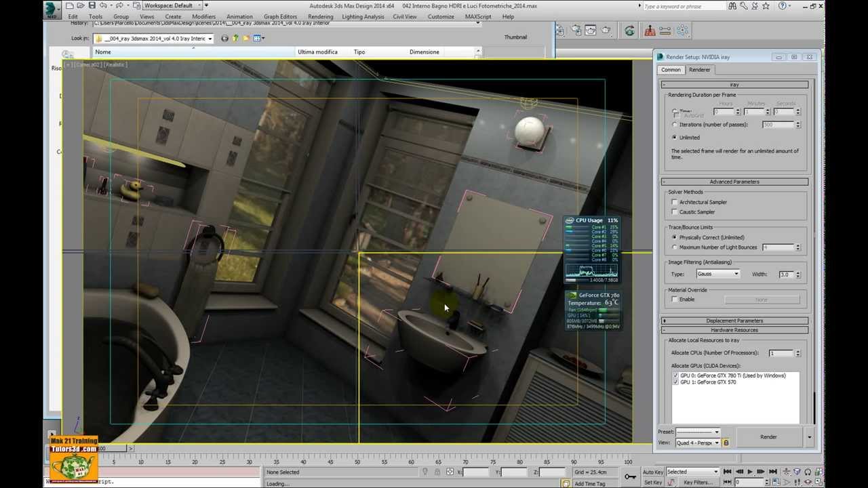Click the Set Key large key icon
This screenshot has width=868, height=488.
pyautogui.click(x=631, y=476)
